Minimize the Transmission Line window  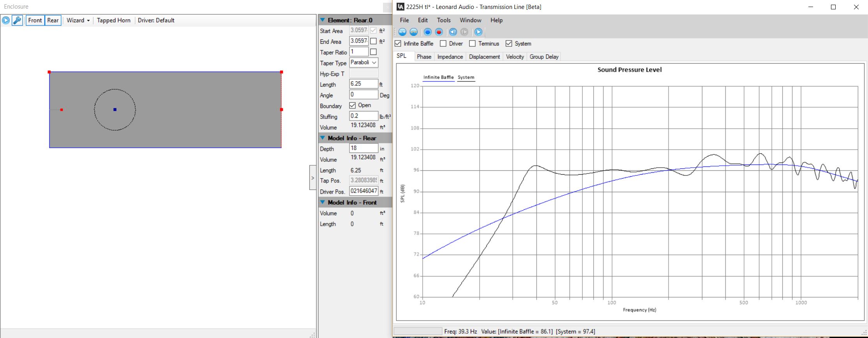pos(811,7)
